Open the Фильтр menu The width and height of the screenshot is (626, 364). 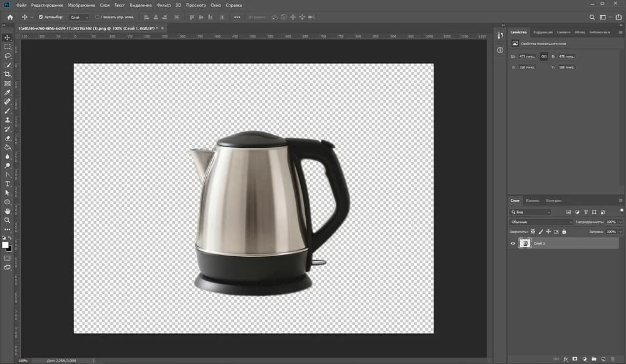(x=163, y=5)
